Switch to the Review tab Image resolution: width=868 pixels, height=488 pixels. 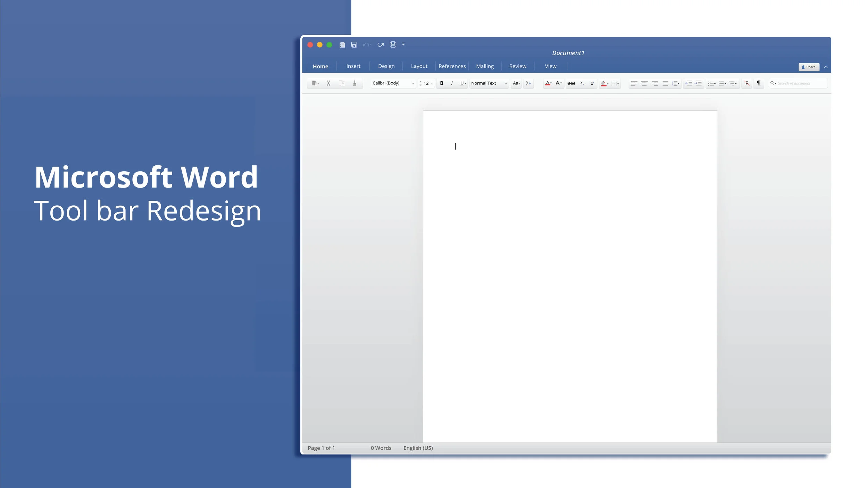point(518,66)
